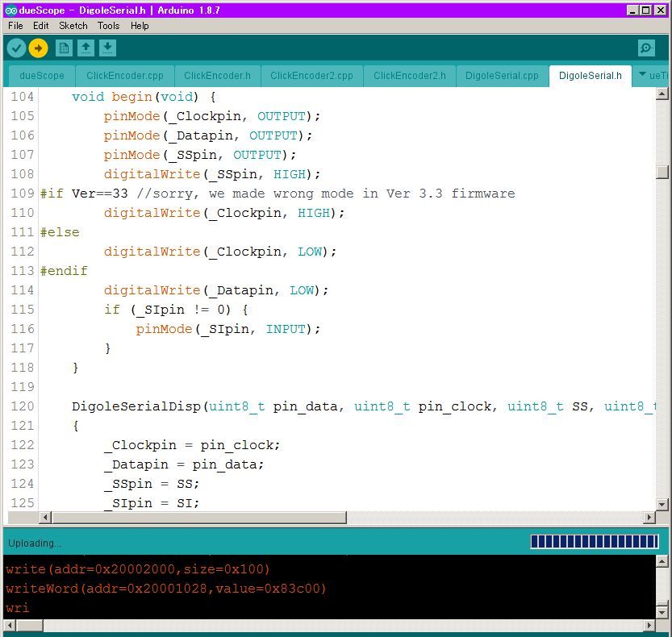This screenshot has width=672, height=637.
Task: Maximize the Arduino window
Action: tap(646, 10)
